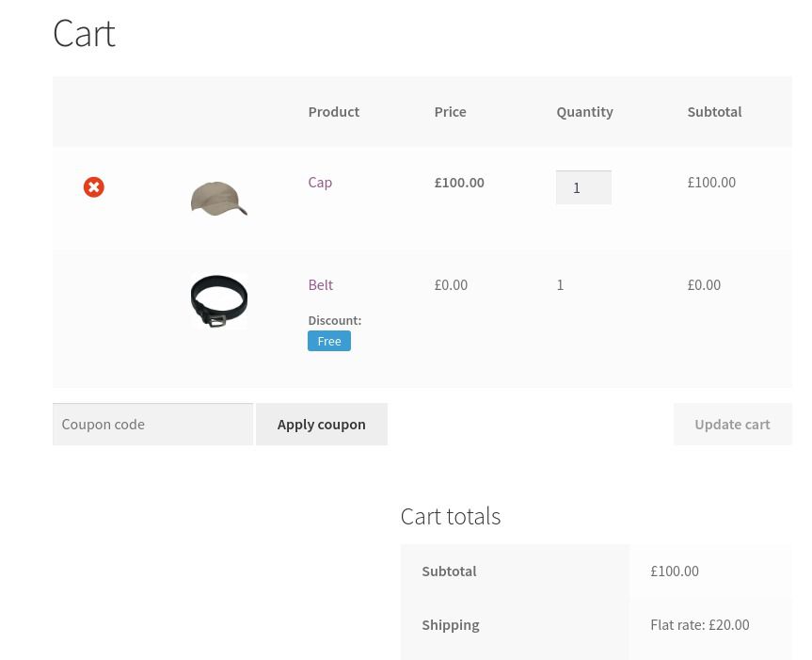This screenshot has height=660, width=812.
Task: Click the Cart totals heading
Action: (450, 516)
